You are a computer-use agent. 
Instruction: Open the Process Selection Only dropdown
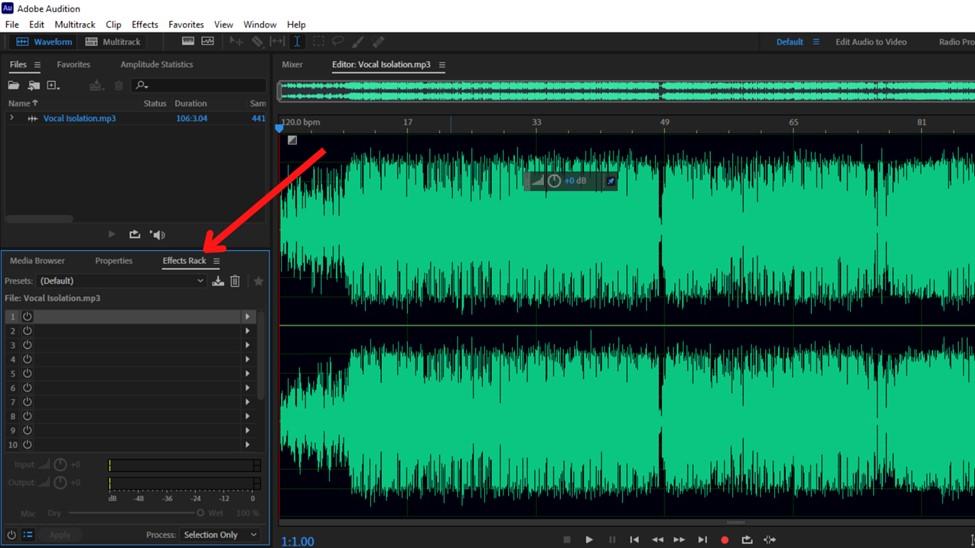220,535
